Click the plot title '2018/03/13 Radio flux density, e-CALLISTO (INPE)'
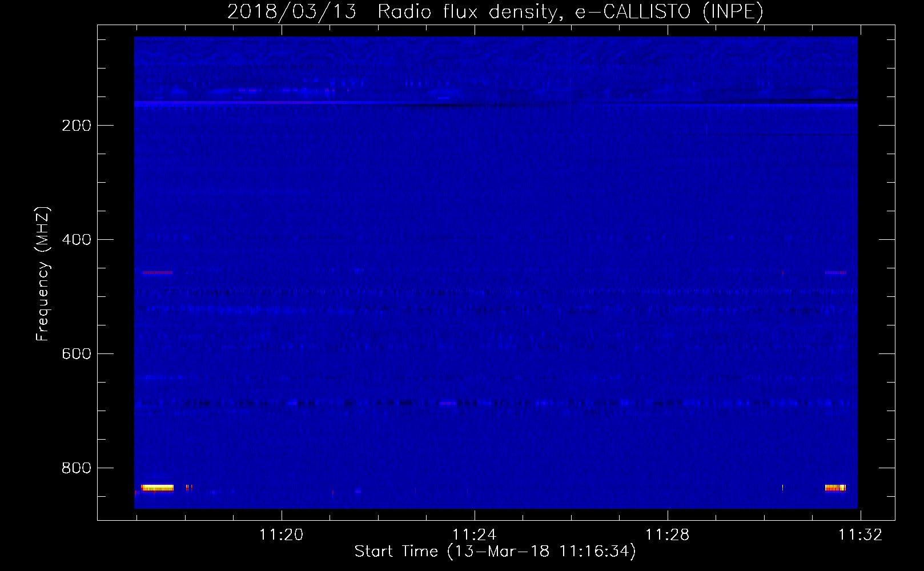 tap(495, 11)
